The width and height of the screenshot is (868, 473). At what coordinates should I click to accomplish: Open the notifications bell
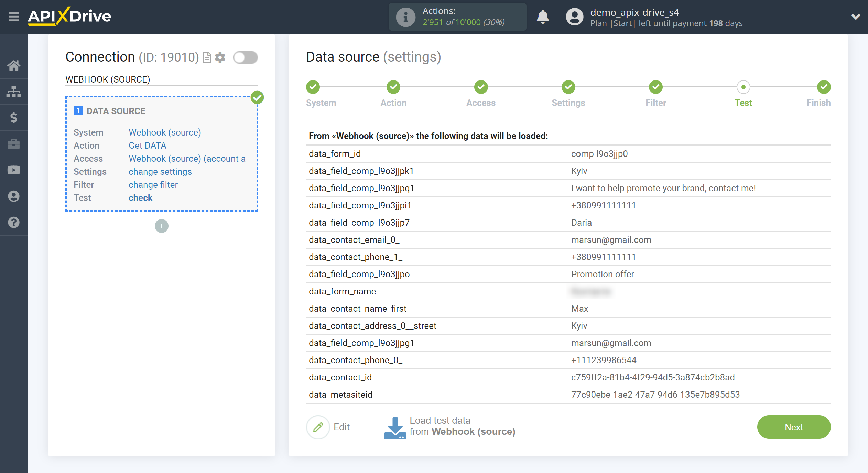click(543, 17)
